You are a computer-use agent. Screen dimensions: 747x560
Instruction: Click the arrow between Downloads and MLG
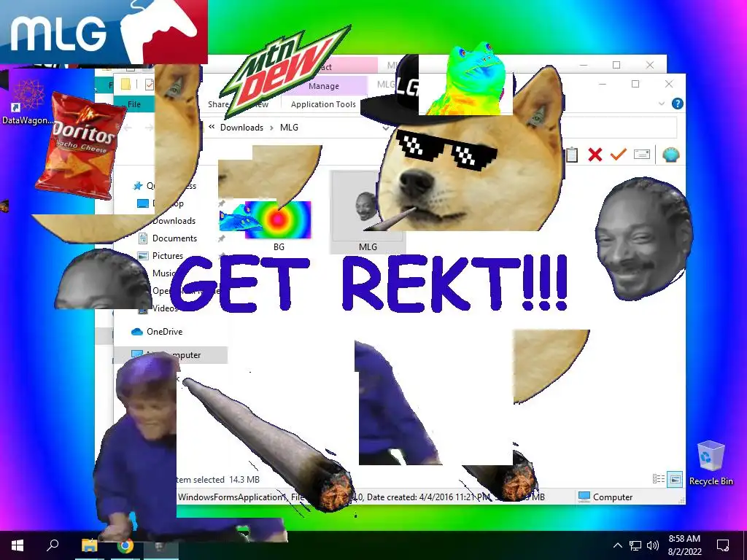[271, 128]
